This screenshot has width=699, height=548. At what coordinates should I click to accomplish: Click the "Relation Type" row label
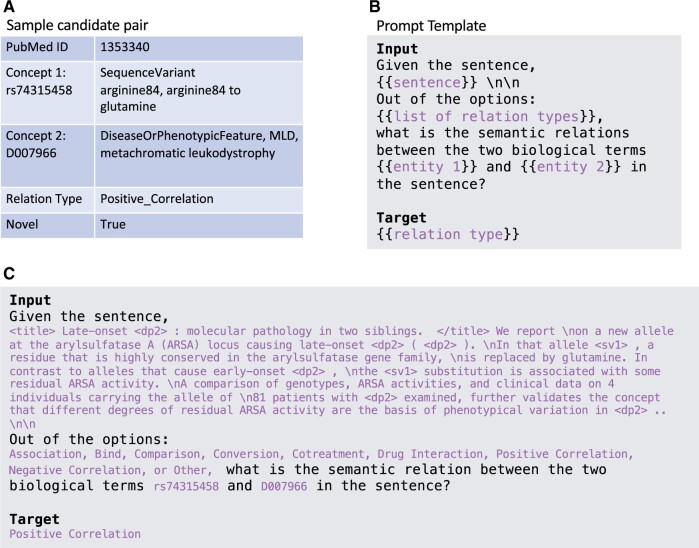(x=48, y=199)
